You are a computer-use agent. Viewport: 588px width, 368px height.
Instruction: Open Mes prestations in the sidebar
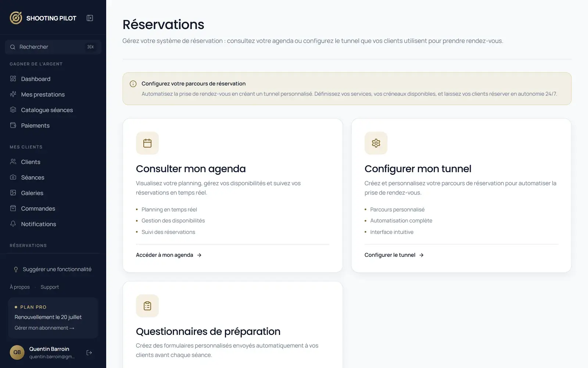[43, 95]
